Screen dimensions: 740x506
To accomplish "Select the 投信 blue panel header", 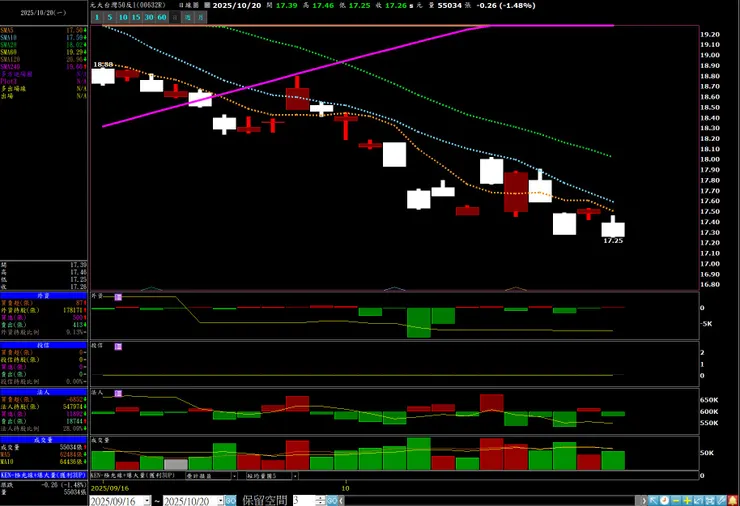I will [x=43, y=345].
